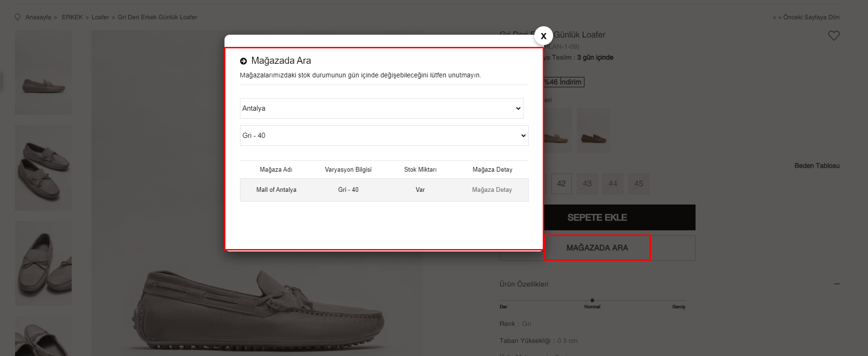This screenshot has height=356, width=868.
Task: Open Loafer breadcrumb link
Action: (100, 17)
